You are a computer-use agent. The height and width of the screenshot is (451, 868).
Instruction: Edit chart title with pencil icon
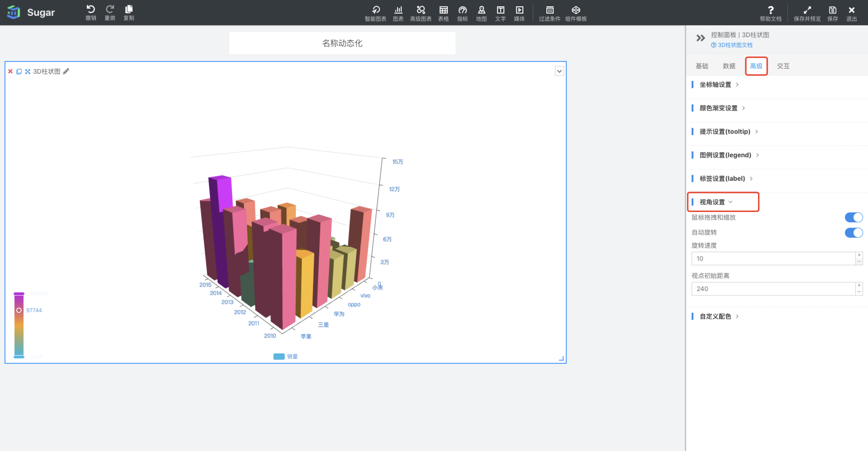click(66, 71)
